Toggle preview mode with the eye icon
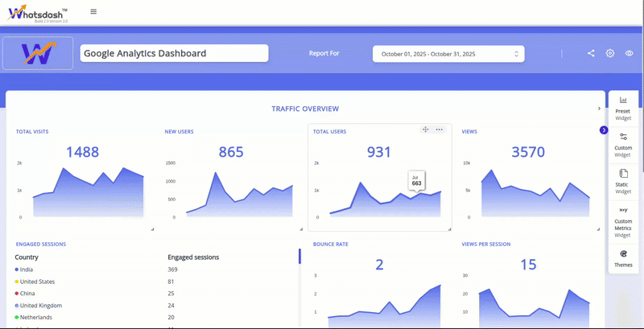Screen dimensions: 644x329 pos(630,53)
